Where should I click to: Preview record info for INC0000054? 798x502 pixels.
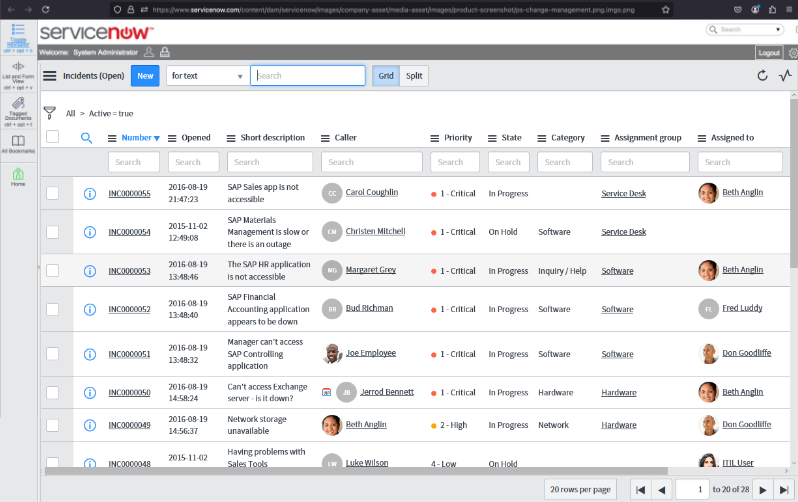pos(90,232)
